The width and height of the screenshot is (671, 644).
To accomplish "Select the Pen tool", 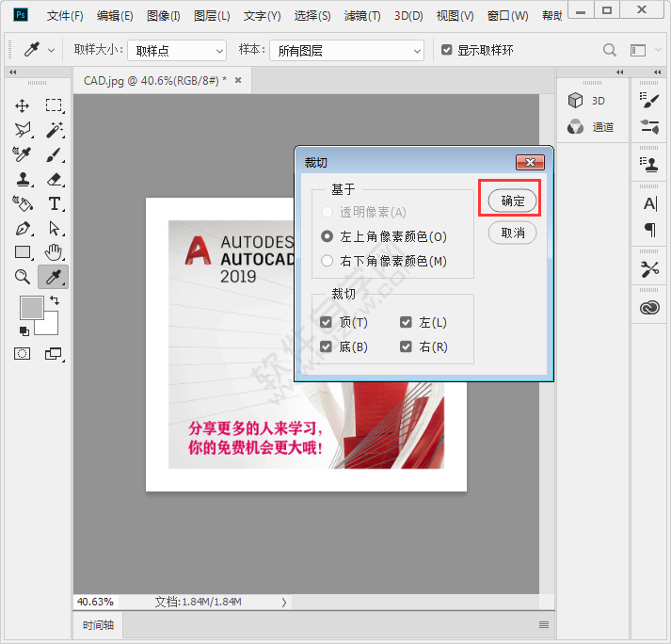I will (23, 228).
